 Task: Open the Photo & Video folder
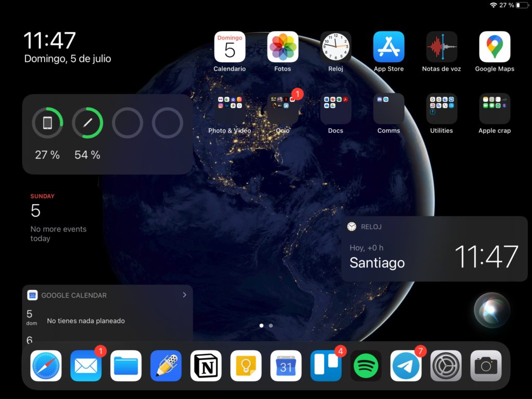(230, 109)
